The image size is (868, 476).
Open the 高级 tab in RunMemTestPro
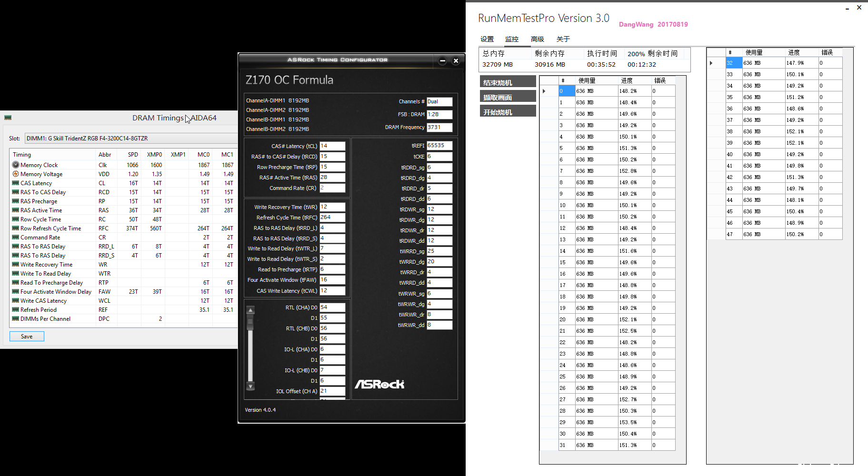[x=537, y=39]
